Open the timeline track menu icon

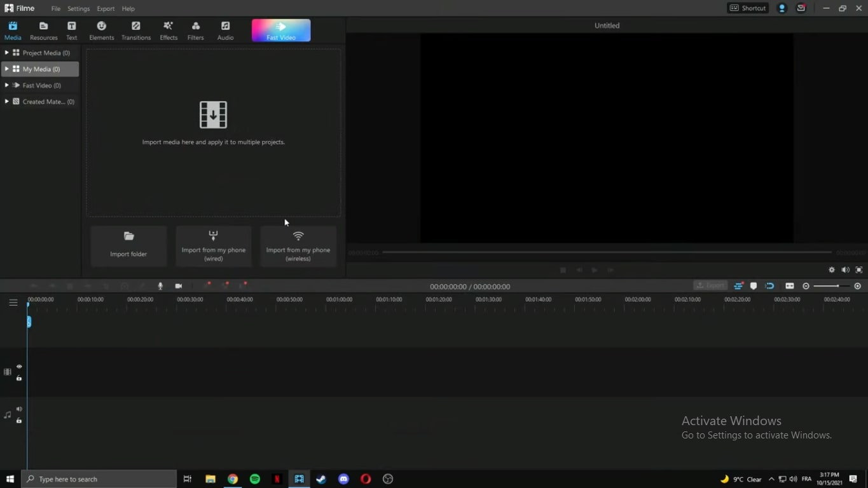13,302
